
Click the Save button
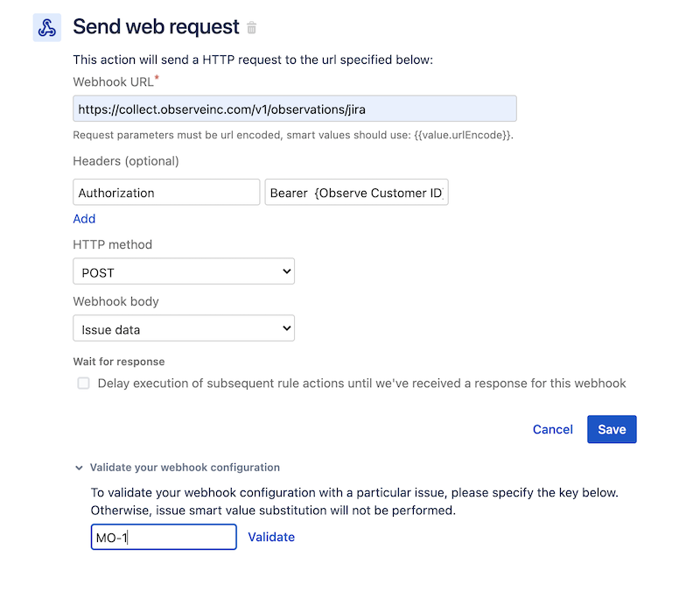612,429
